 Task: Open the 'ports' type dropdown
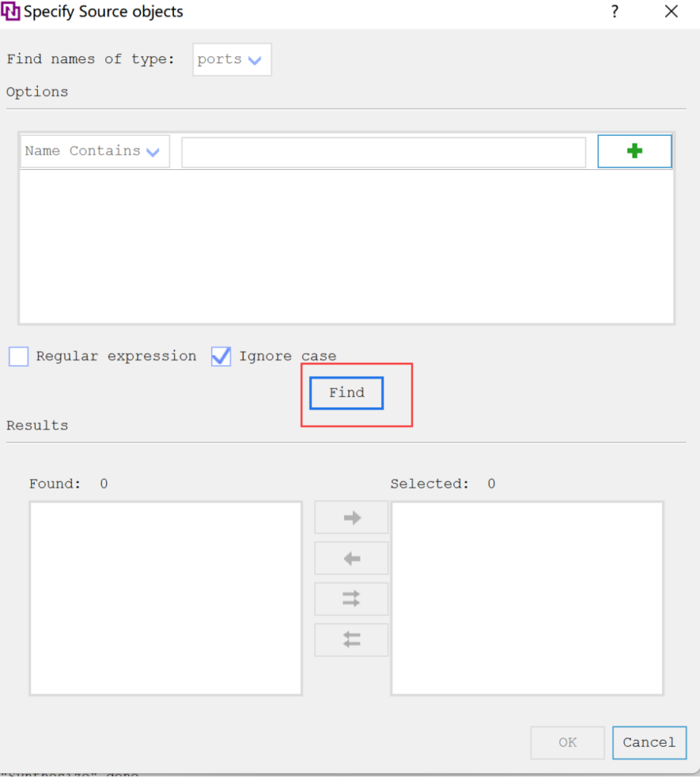pyautogui.click(x=232, y=60)
